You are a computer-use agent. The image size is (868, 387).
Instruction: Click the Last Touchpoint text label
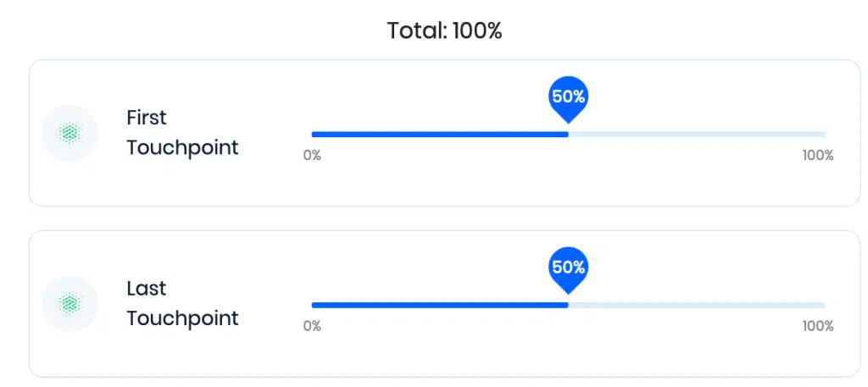[183, 303]
